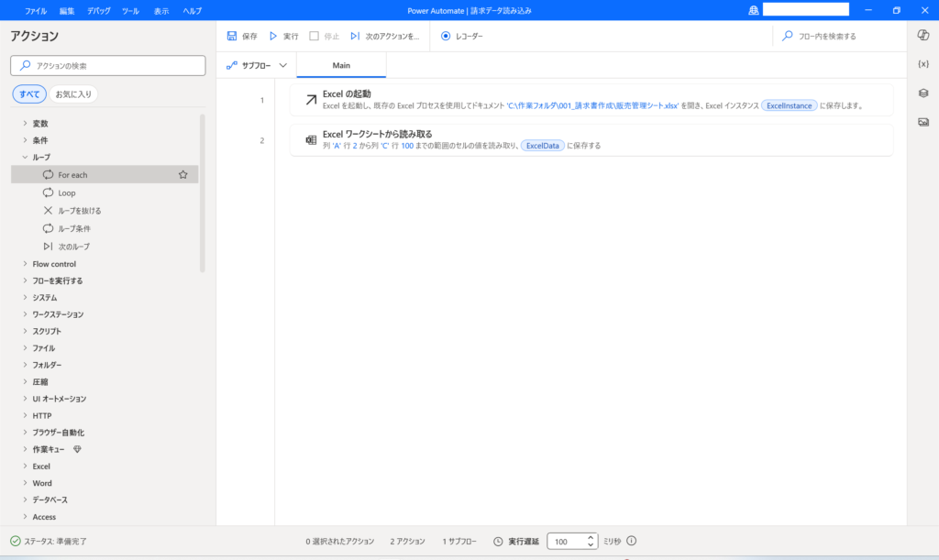
Task: Expand the ファイル category
Action: 25,347
